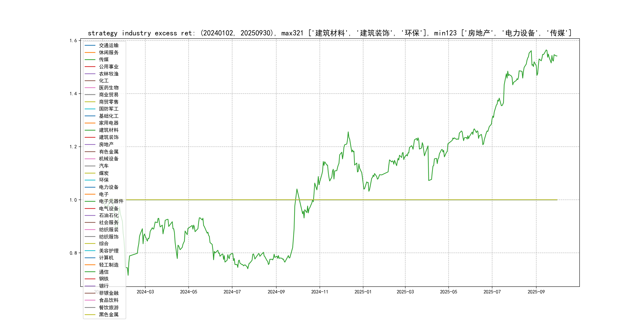Click the 电力设备 legend label
The height and width of the screenshot is (322, 644).
pyautogui.click(x=109, y=187)
